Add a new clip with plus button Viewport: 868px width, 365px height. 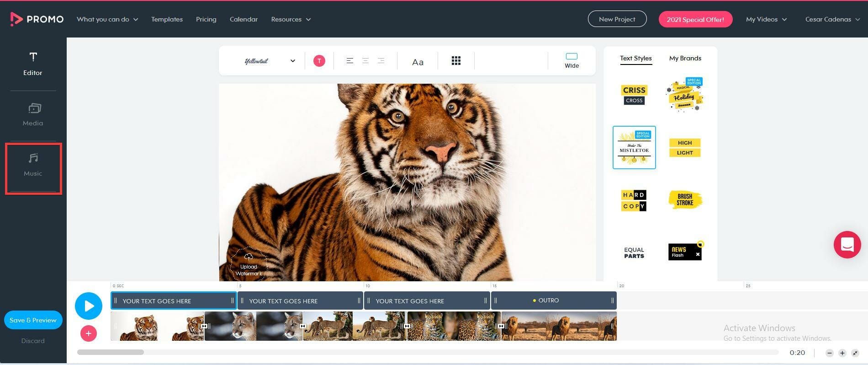click(89, 333)
